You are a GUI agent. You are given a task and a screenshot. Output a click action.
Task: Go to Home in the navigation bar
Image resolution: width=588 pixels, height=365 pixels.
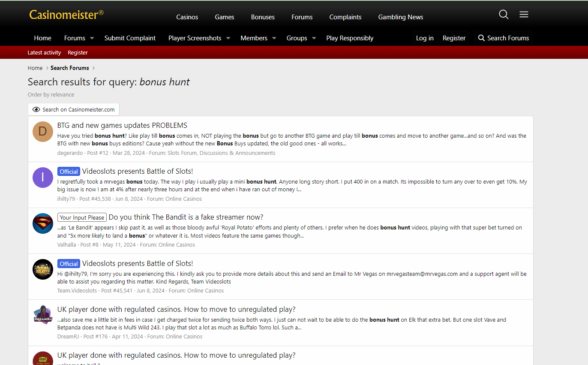coord(43,38)
